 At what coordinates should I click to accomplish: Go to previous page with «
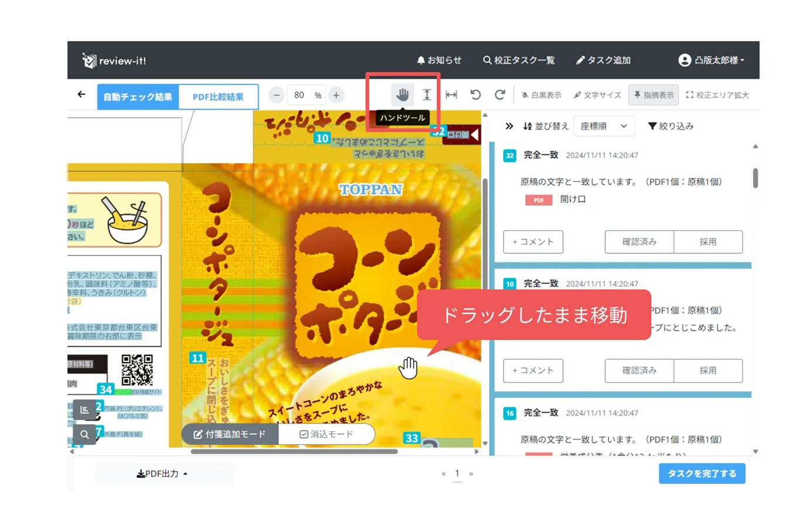(x=443, y=473)
